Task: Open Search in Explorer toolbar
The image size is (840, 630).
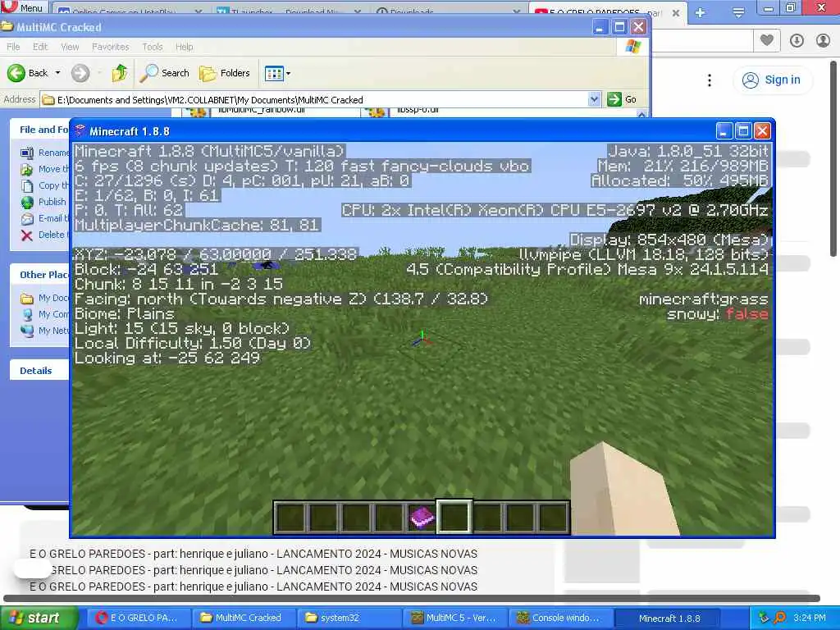Action: (x=164, y=73)
